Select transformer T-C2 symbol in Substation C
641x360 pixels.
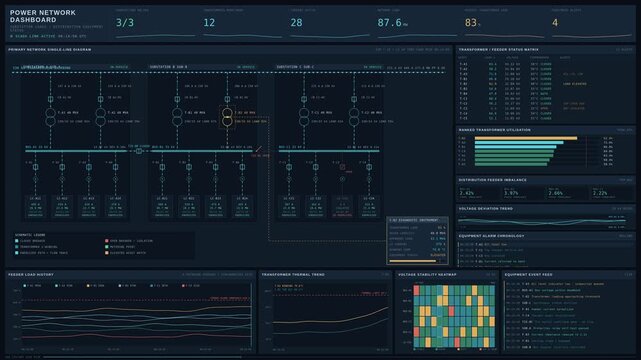tap(354, 117)
